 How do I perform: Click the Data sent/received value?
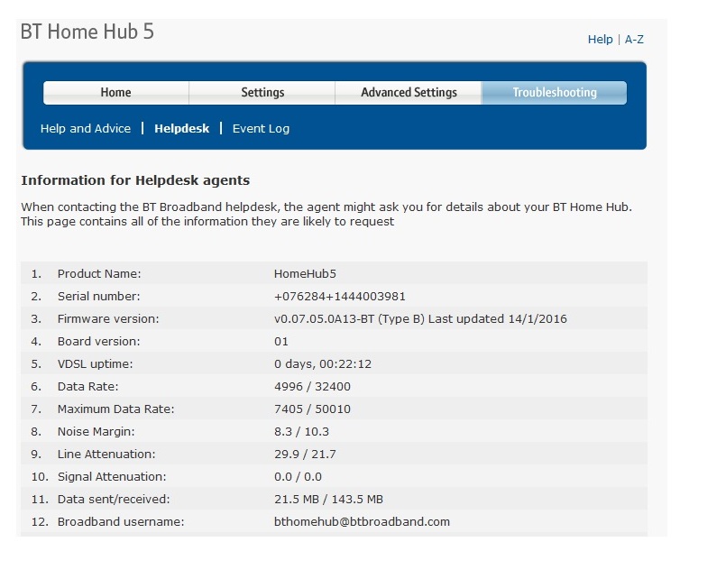[328, 499]
